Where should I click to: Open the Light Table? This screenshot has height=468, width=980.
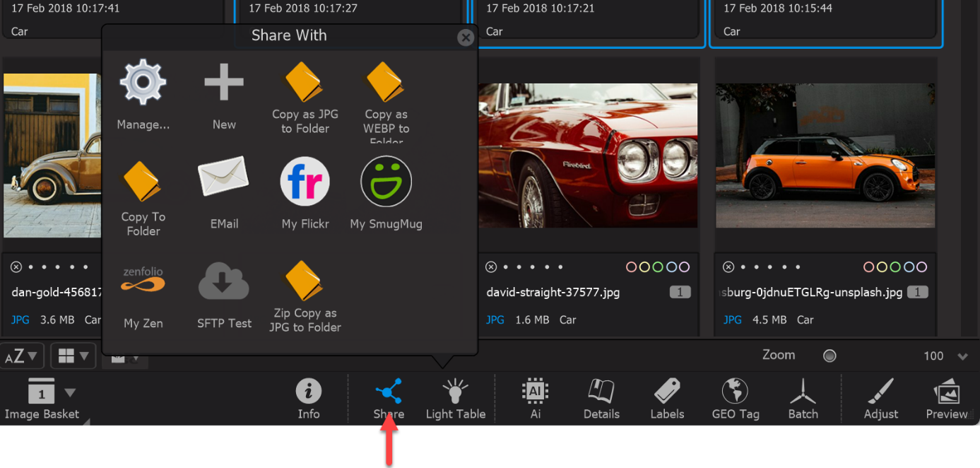(456, 399)
